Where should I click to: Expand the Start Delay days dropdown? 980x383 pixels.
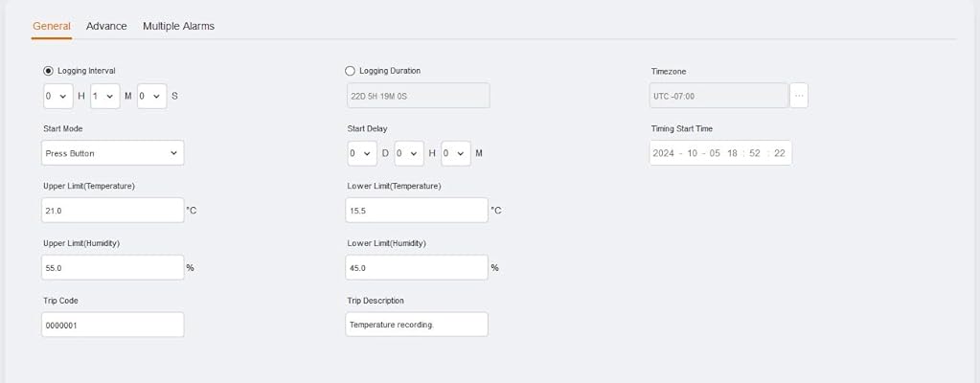(x=361, y=153)
